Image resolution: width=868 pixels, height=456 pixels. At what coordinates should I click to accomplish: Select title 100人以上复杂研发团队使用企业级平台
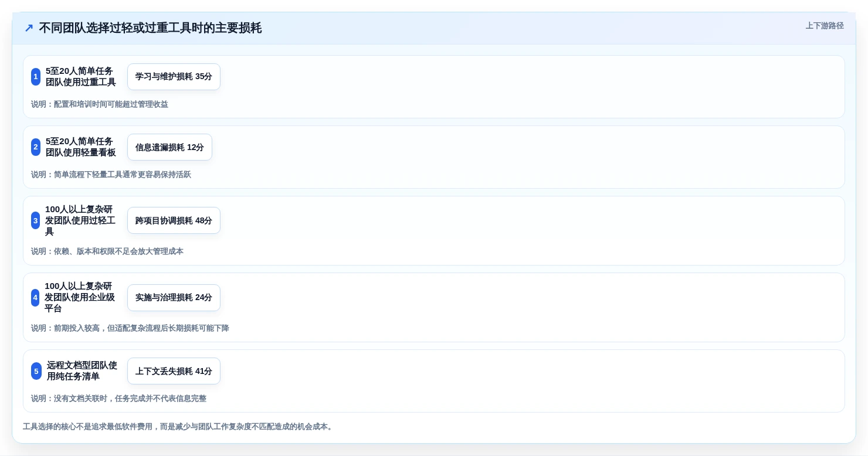[80, 298]
